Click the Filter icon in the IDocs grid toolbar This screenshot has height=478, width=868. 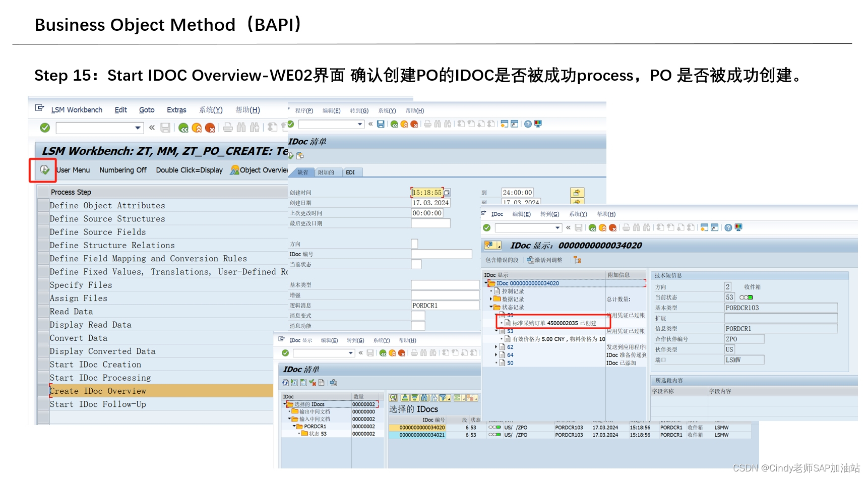[x=443, y=398]
